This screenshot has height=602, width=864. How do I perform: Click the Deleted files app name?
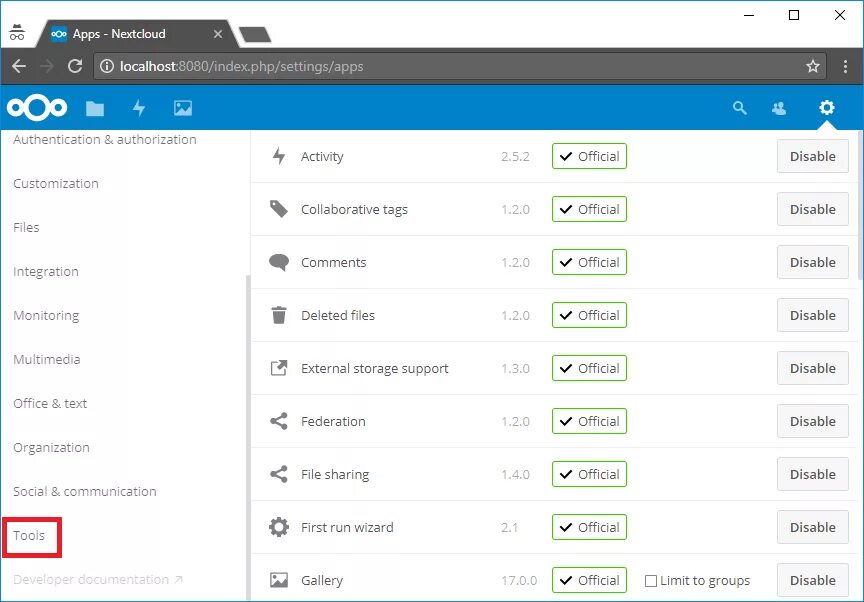click(x=338, y=315)
